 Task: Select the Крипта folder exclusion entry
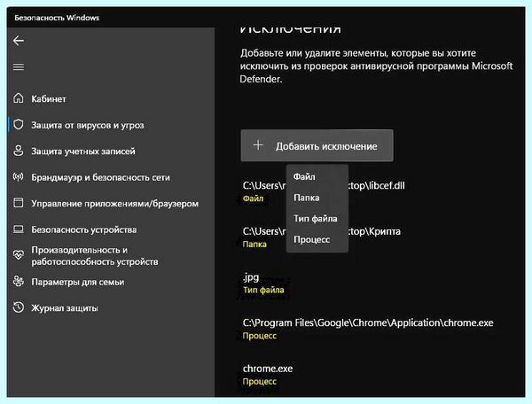pos(321,237)
